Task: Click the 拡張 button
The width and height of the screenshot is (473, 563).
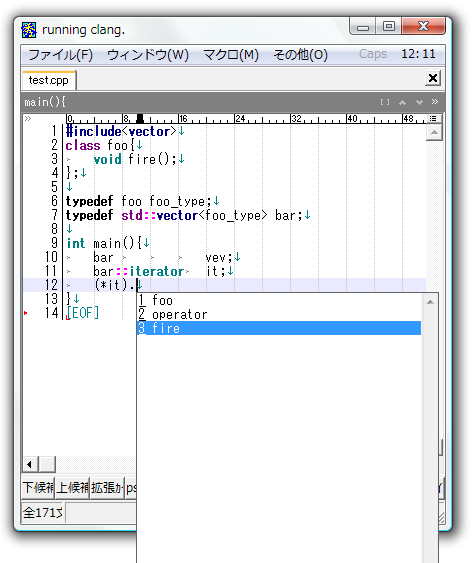Action: click(107, 488)
